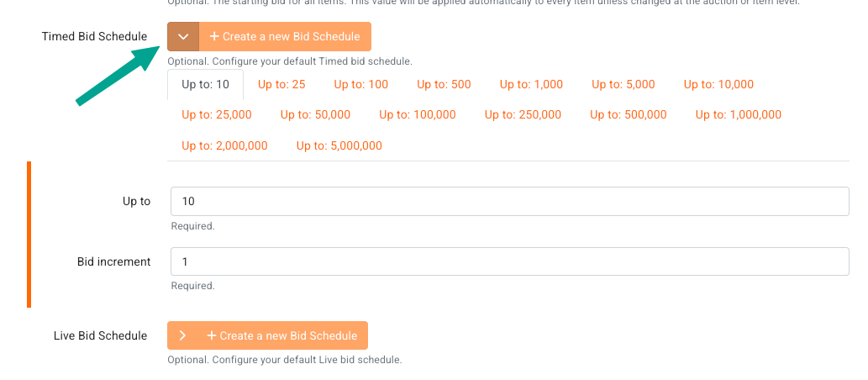Create a new Timed Bid Schedule
This screenshot has height=380, width=868.
pyautogui.click(x=285, y=36)
